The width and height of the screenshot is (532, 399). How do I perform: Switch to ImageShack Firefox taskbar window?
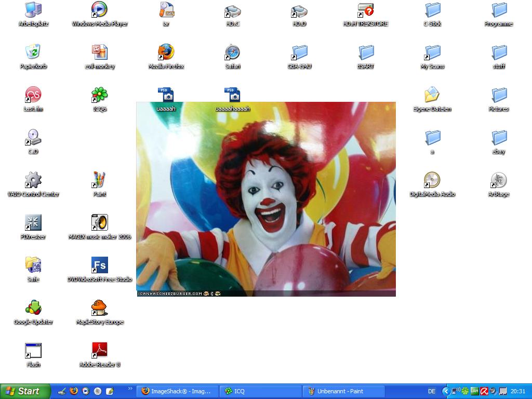pos(178,391)
